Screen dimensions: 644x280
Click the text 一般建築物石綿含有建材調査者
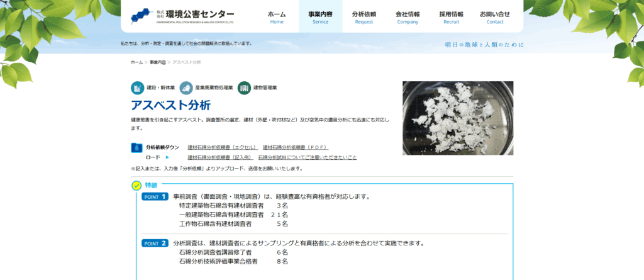click(221, 215)
